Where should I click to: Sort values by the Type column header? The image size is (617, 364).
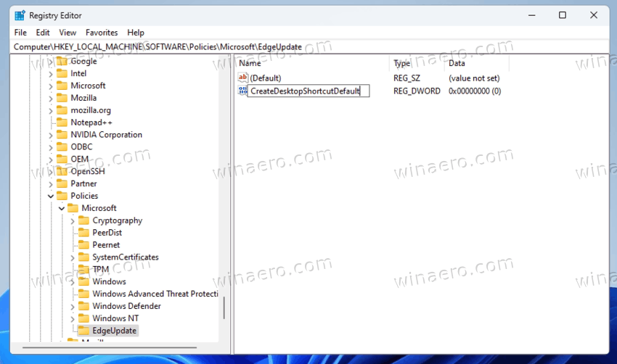(418, 63)
